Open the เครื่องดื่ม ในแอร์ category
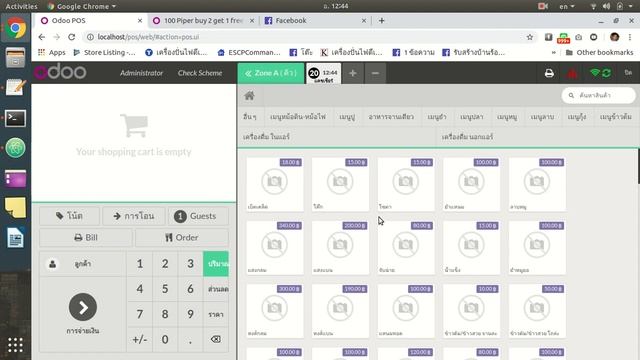 click(337, 137)
